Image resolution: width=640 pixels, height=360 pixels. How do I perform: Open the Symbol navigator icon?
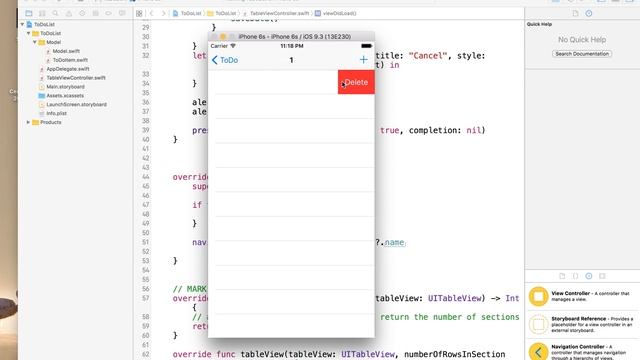point(42,13)
